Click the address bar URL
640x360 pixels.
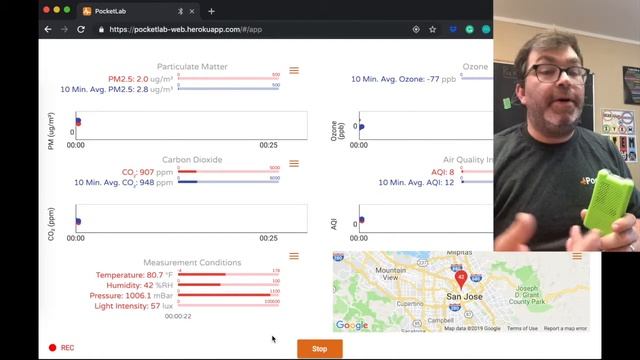186,29
